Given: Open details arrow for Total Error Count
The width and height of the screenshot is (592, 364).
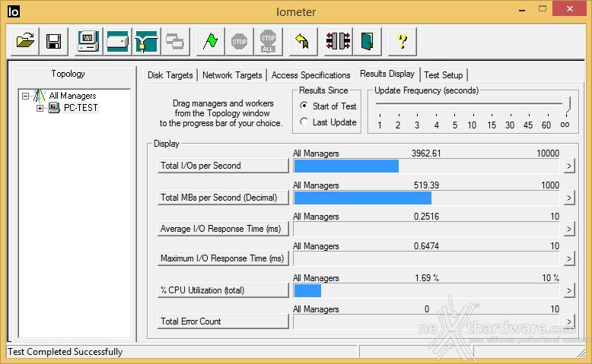Looking at the screenshot, I should click(x=569, y=321).
